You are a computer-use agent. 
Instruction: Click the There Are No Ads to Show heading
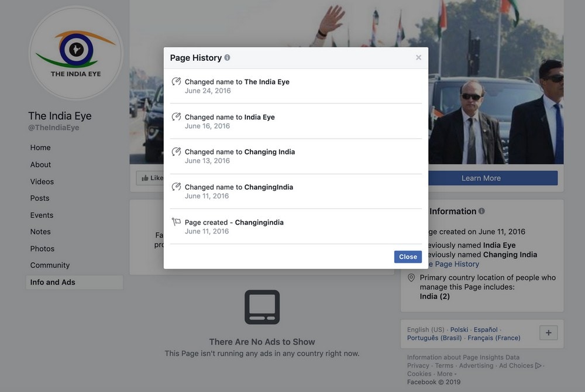(262, 342)
